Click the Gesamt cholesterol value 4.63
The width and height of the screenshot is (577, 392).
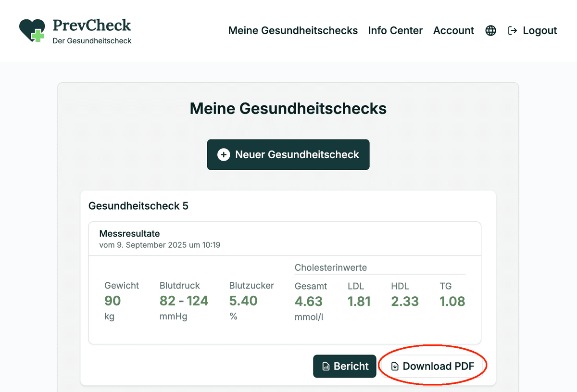click(x=309, y=302)
